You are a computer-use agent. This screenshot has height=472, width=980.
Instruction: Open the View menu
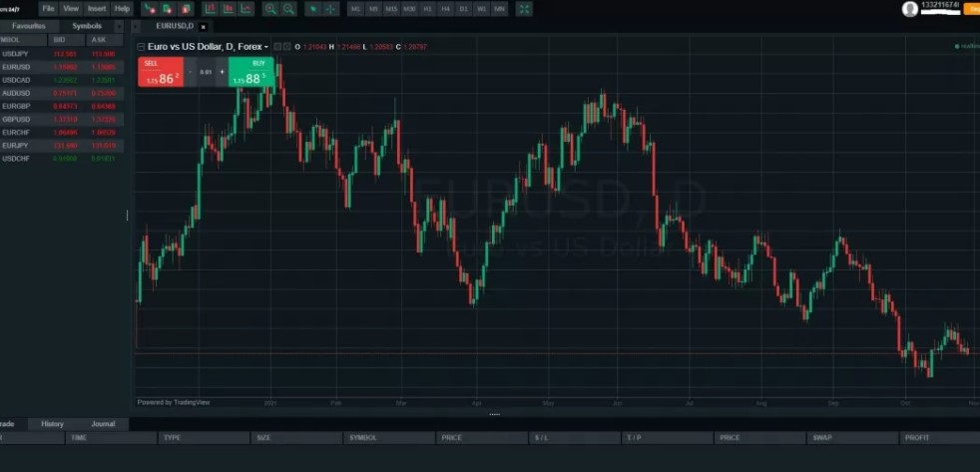(x=71, y=9)
